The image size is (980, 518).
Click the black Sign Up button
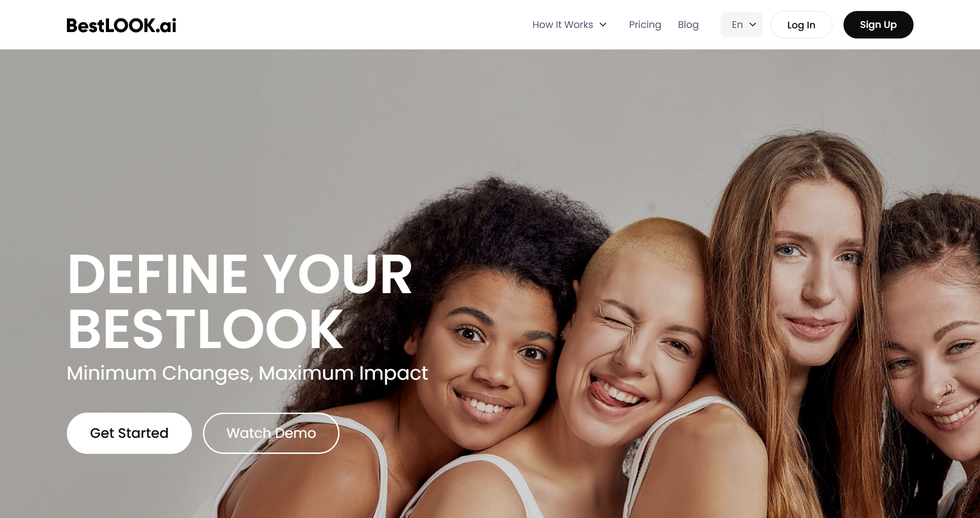coord(878,25)
